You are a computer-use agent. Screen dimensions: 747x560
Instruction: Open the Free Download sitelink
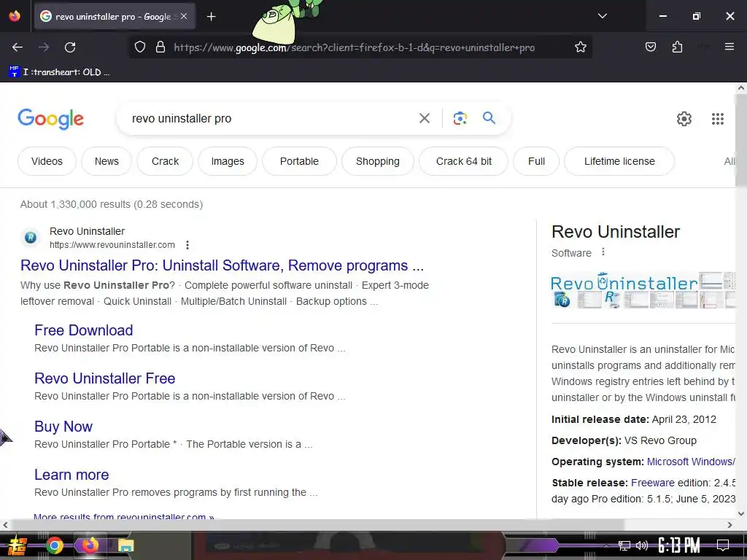[x=83, y=330]
